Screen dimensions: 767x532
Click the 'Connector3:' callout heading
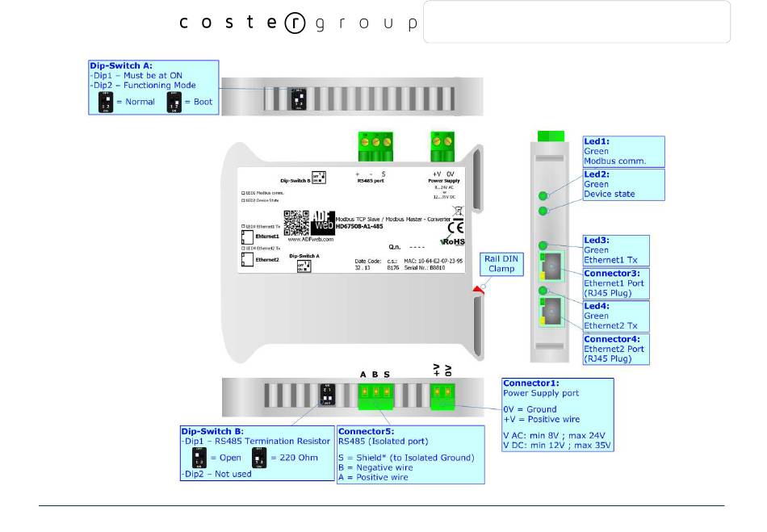(611, 274)
